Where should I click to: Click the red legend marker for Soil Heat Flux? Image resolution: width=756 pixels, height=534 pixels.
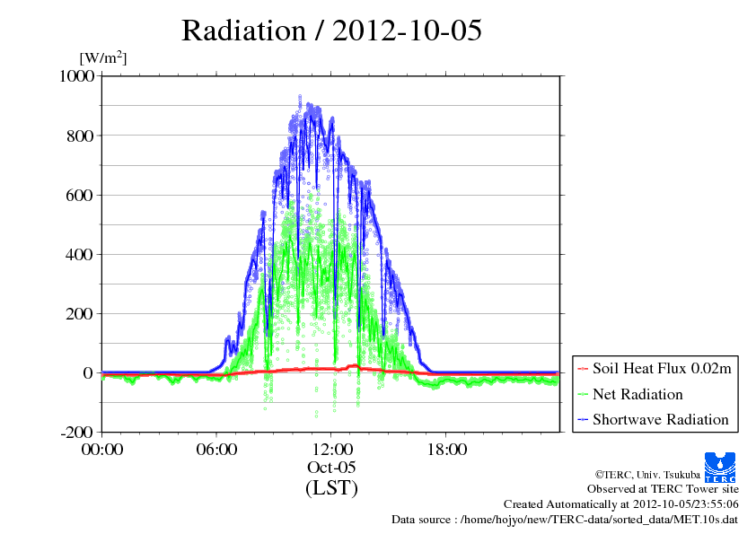point(583,369)
